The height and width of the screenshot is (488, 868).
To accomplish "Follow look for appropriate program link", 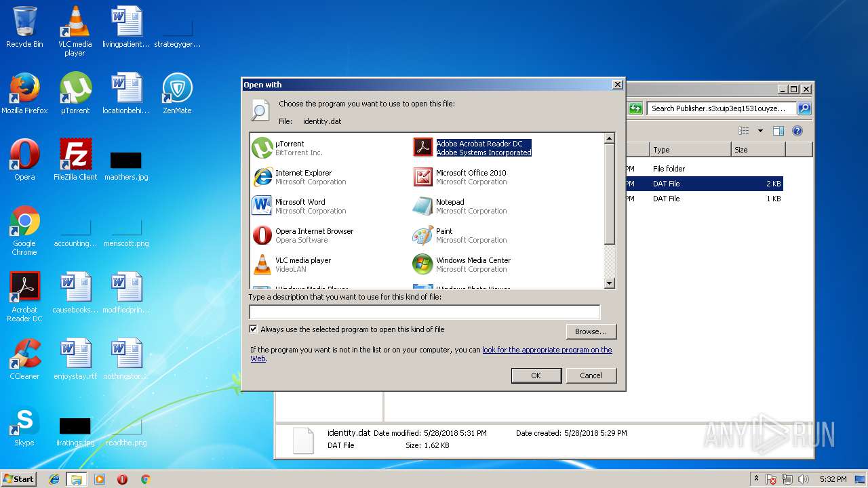I will [x=547, y=350].
